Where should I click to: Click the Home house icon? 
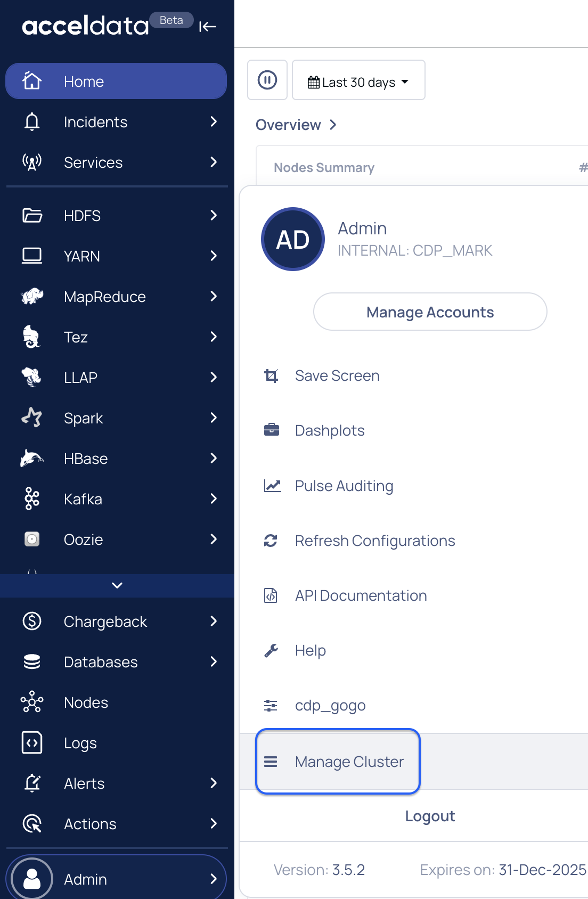(x=32, y=81)
